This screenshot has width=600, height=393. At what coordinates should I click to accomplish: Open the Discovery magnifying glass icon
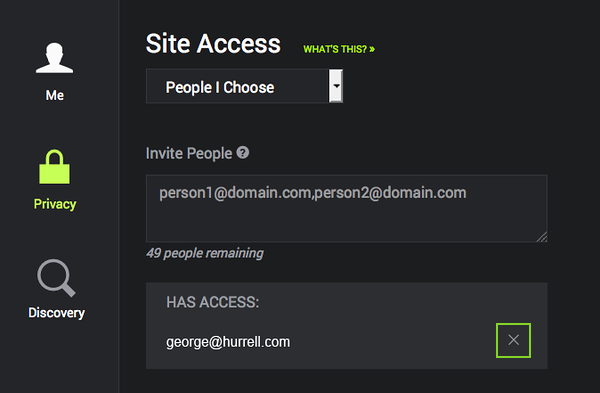(x=56, y=278)
